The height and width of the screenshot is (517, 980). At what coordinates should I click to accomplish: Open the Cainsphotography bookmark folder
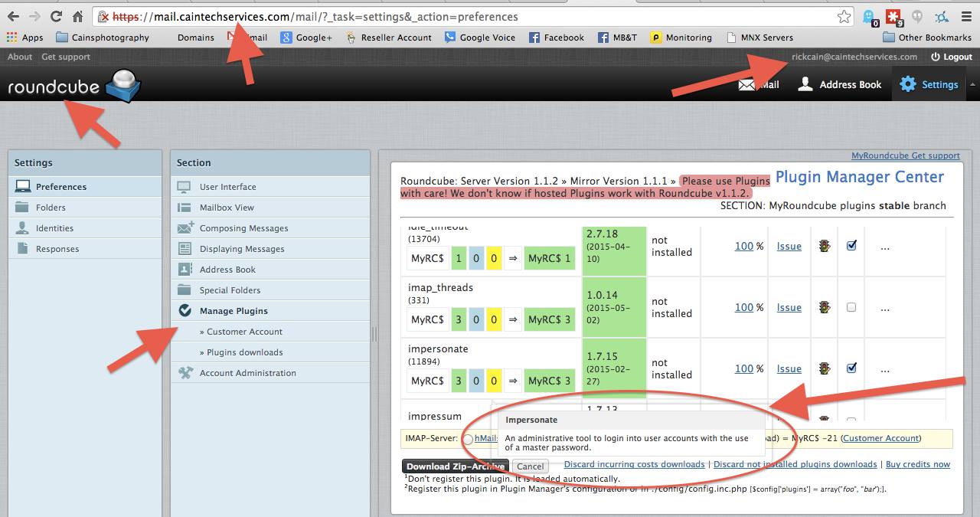(103, 38)
